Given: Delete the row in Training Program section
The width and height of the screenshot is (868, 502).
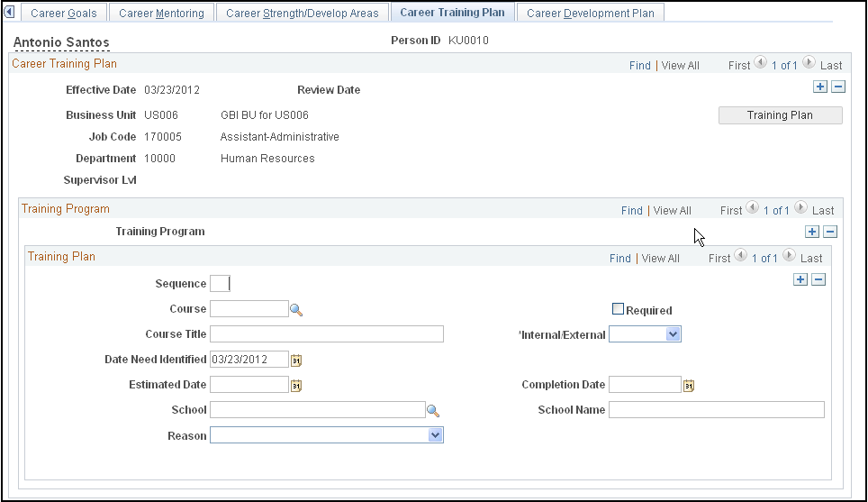Looking at the screenshot, I should click(830, 233).
